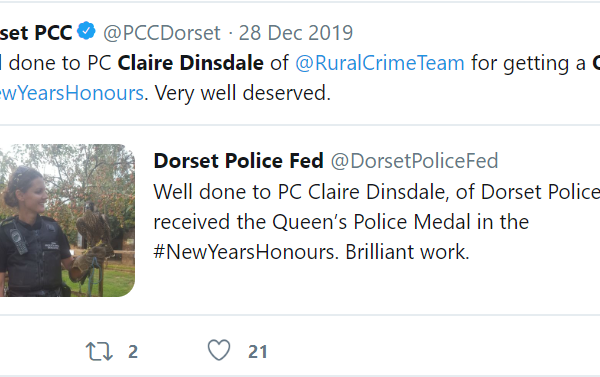The height and width of the screenshot is (377, 600).
Task: Click the 'Brilliant work.' text
Action: pyautogui.click(x=407, y=252)
